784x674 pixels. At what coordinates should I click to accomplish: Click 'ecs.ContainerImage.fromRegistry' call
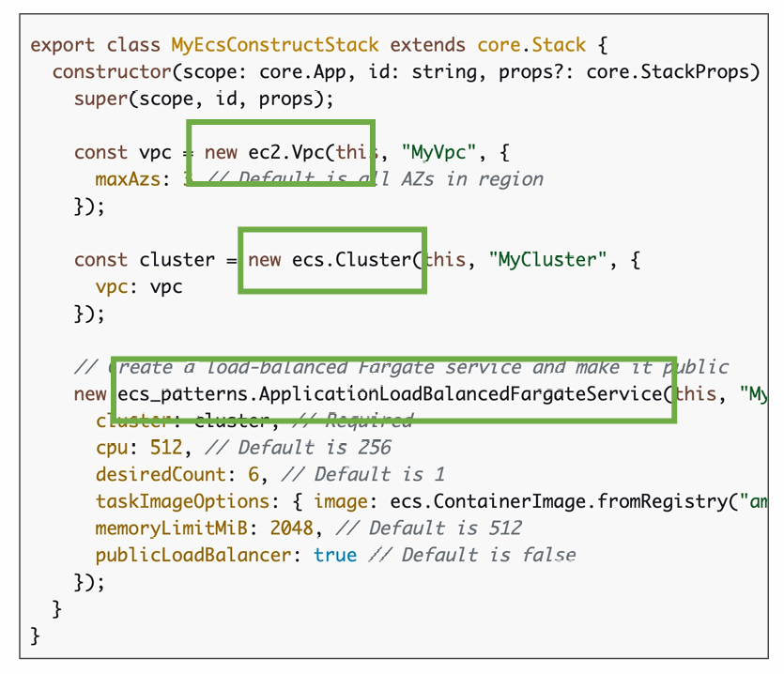tap(559, 501)
